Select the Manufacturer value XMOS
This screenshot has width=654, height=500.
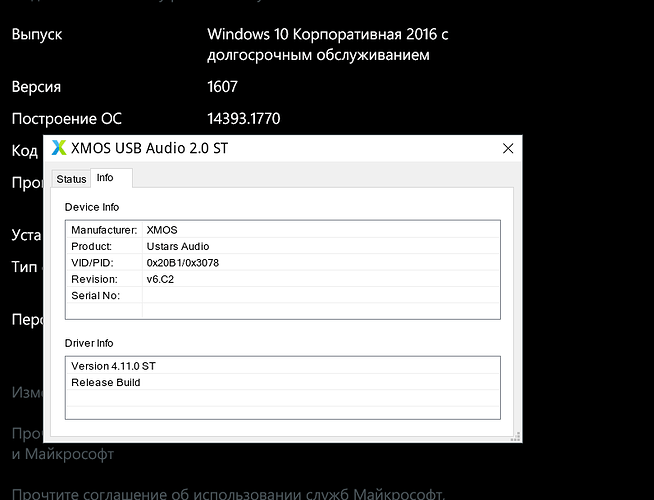click(162, 230)
